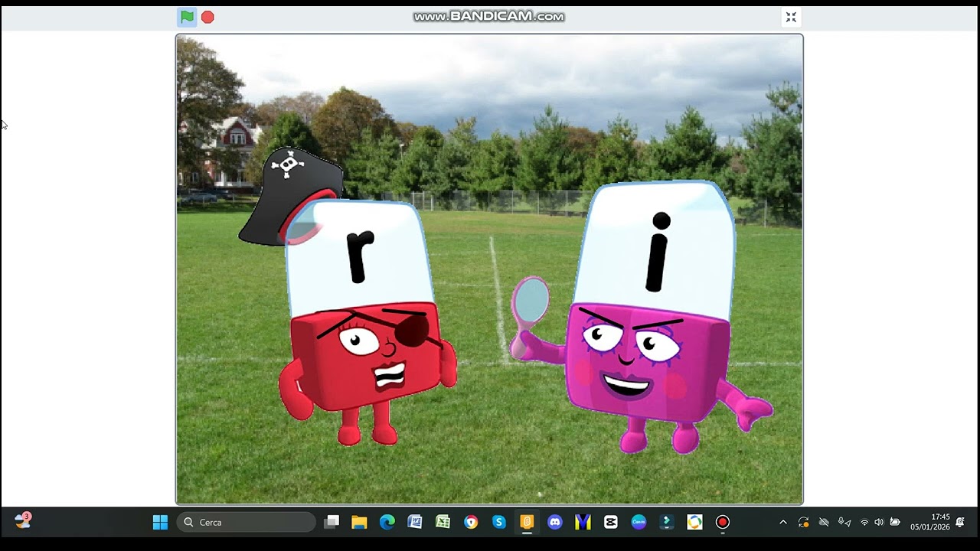Open the weather widgets button
The image size is (980, 551).
click(x=23, y=521)
